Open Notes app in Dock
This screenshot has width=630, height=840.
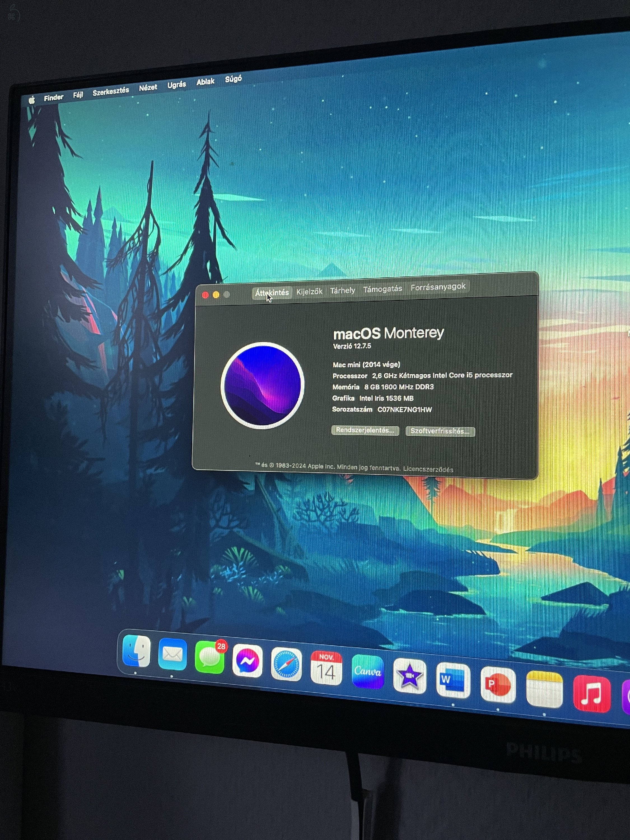click(544, 689)
